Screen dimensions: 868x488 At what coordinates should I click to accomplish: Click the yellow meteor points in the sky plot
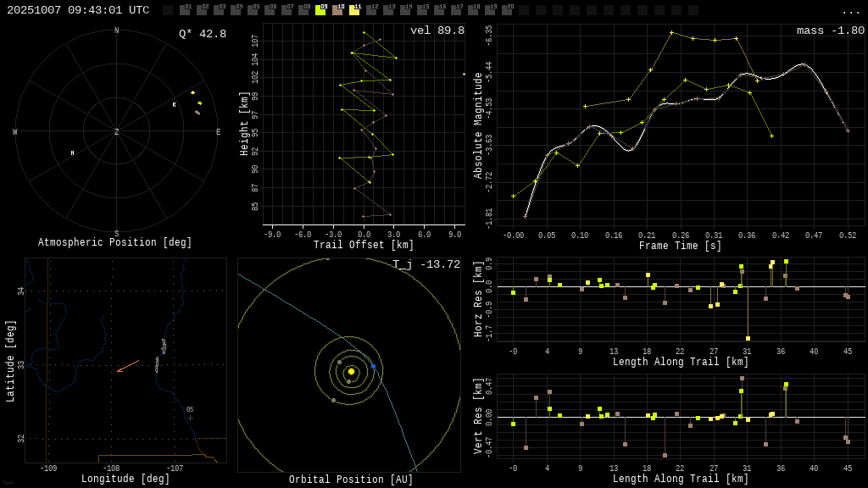(196, 97)
